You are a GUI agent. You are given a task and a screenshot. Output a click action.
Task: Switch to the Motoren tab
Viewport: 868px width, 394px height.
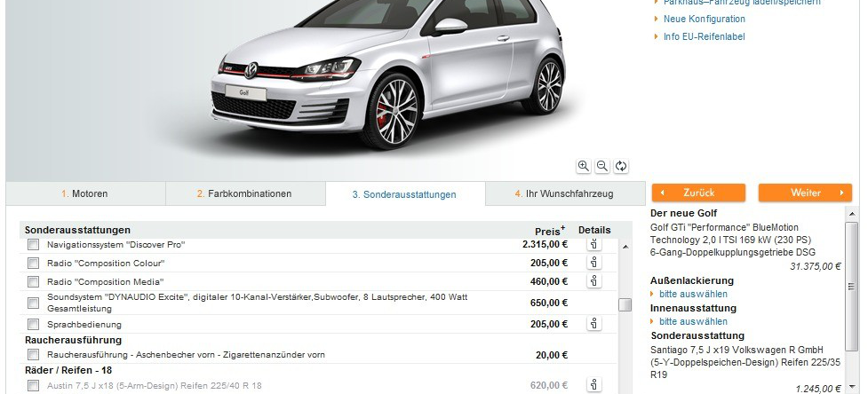coord(85,193)
